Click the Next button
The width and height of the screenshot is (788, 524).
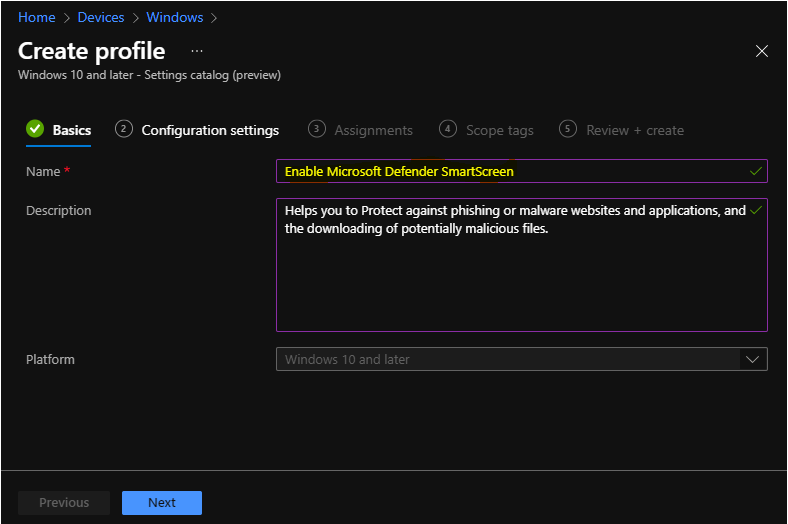click(x=162, y=502)
